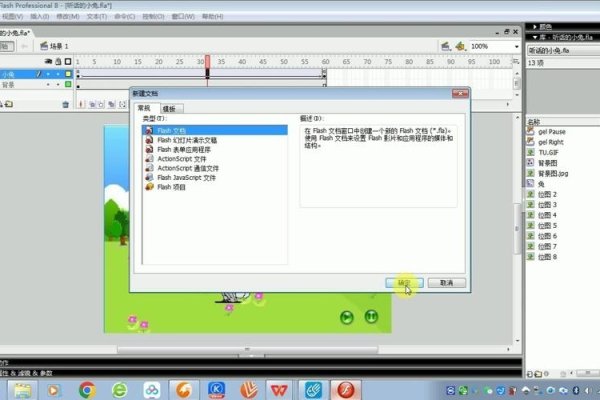Toggle outline color square of 背景 layer

coord(68,85)
